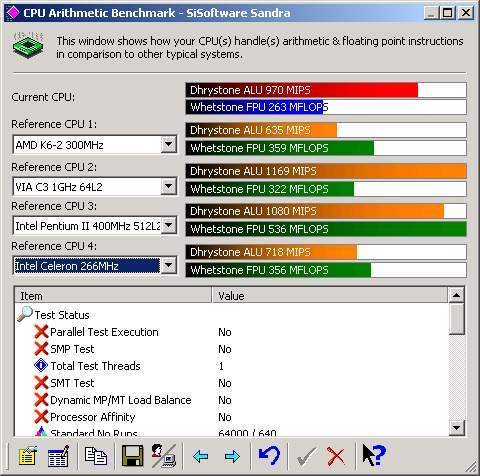The image size is (480, 476).
Task: Click the red X cancel icon
Action: tap(336, 456)
